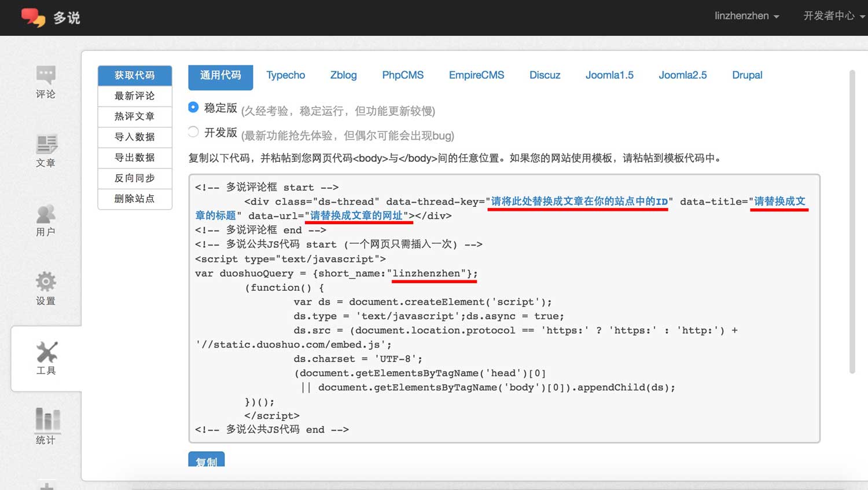The width and height of the screenshot is (868, 490).
Task: Switch to the PhpCMS tab
Action: click(x=403, y=75)
